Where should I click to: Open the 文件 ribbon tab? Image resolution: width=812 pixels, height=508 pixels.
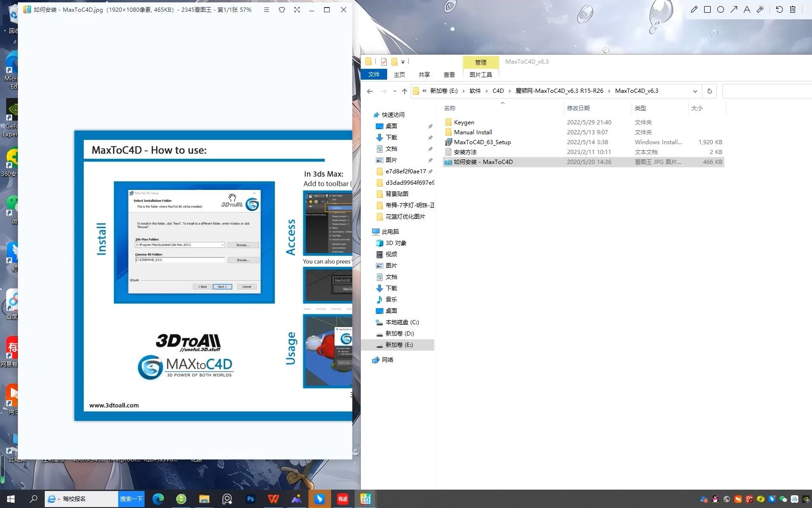point(374,74)
